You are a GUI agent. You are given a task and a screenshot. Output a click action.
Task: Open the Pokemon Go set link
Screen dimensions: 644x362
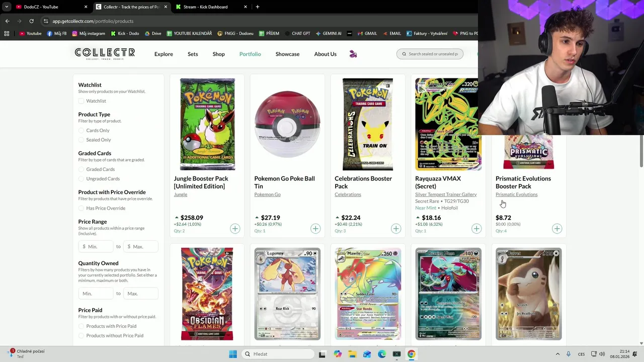coord(267,195)
